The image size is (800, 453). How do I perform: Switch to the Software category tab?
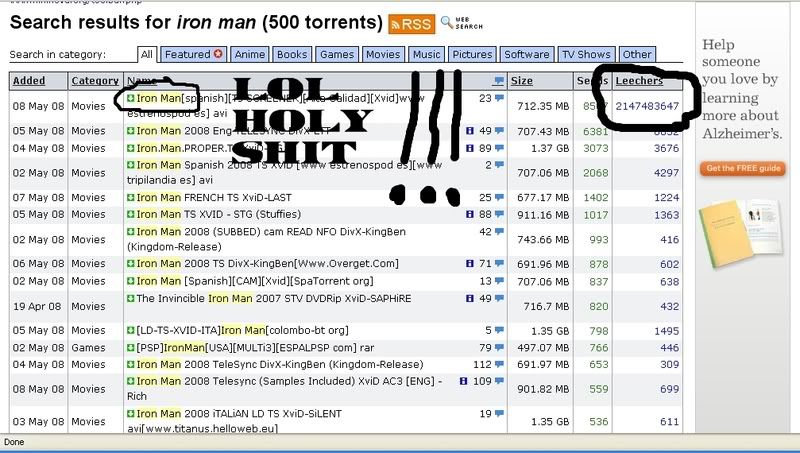coord(527,55)
